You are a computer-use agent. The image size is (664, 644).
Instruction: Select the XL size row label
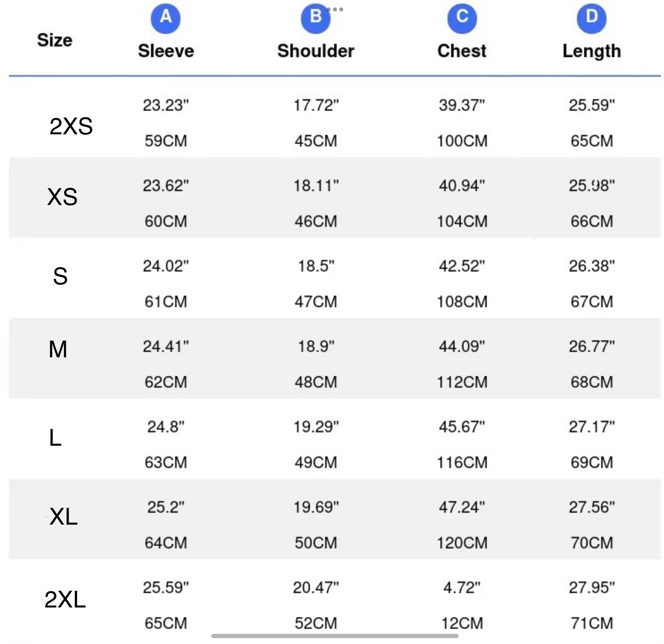click(x=64, y=516)
